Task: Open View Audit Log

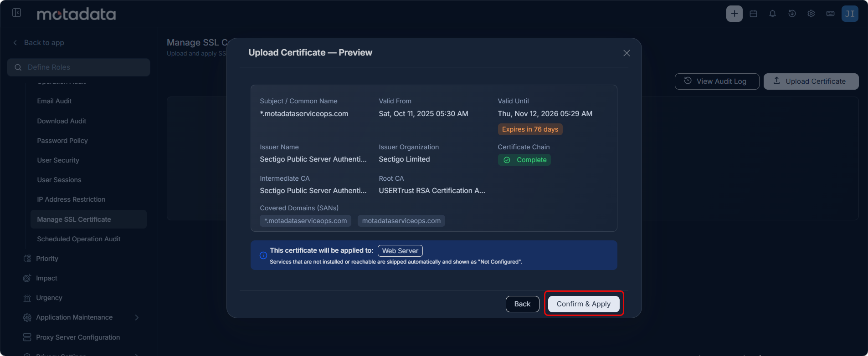Action: pos(717,81)
